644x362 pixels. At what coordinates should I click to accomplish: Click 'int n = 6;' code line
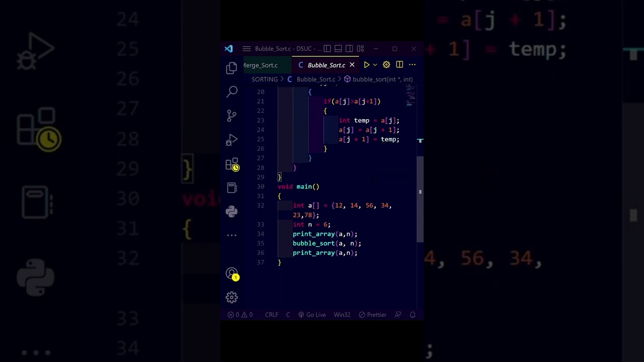[312, 225]
